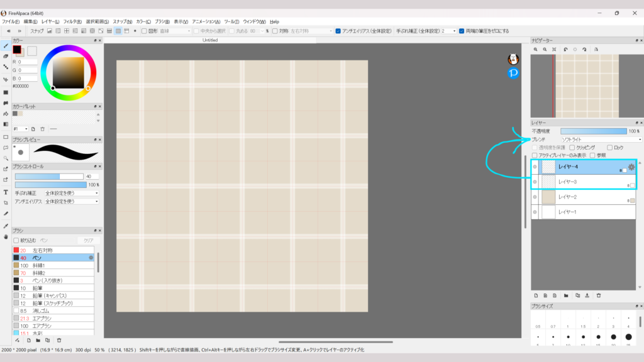Click zoom in icon in Navigator panel
The image size is (644, 362).
click(536, 49)
